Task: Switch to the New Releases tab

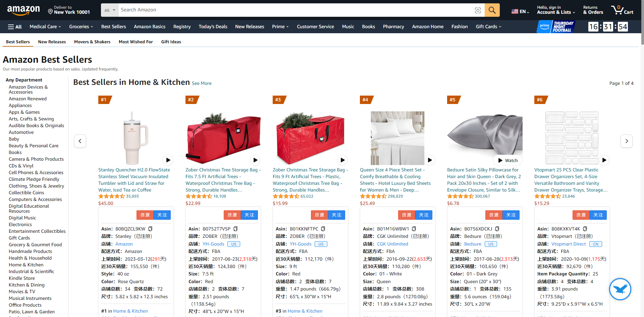Action: [52, 42]
